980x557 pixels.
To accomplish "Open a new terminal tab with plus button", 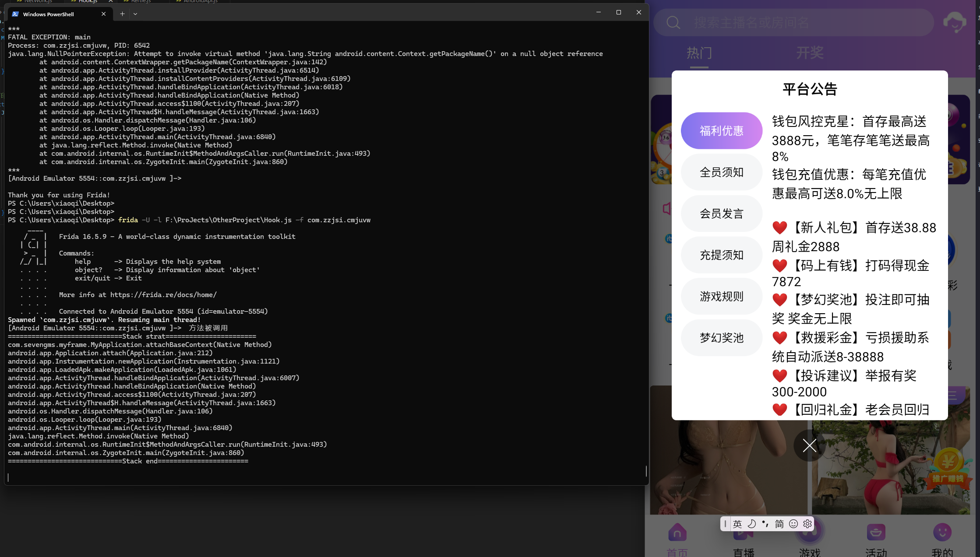I will 122,14.
